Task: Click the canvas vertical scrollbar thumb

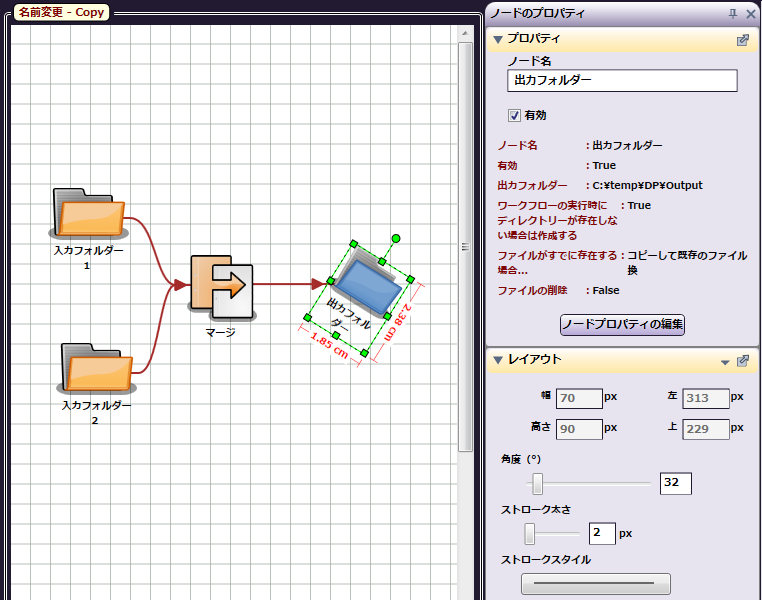Action: click(465, 247)
